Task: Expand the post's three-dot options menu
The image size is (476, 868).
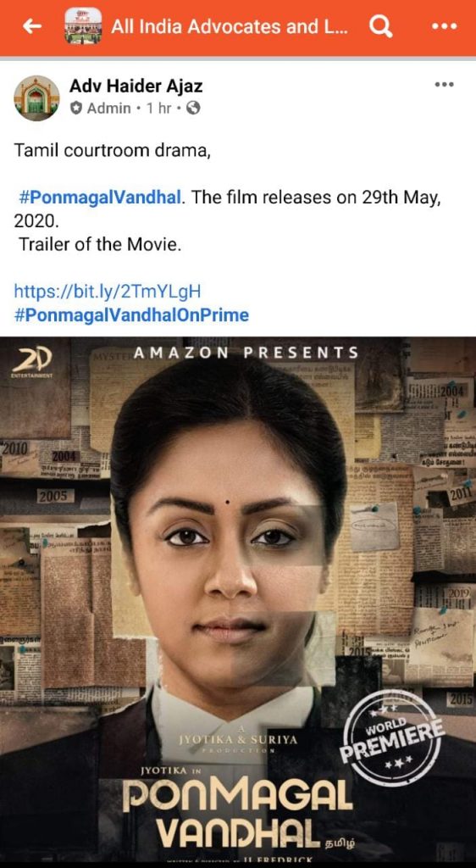Action: tap(444, 85)
